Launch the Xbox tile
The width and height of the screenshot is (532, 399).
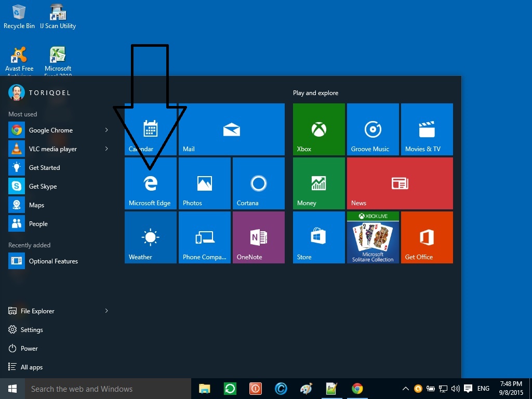(x=319, y=129)
